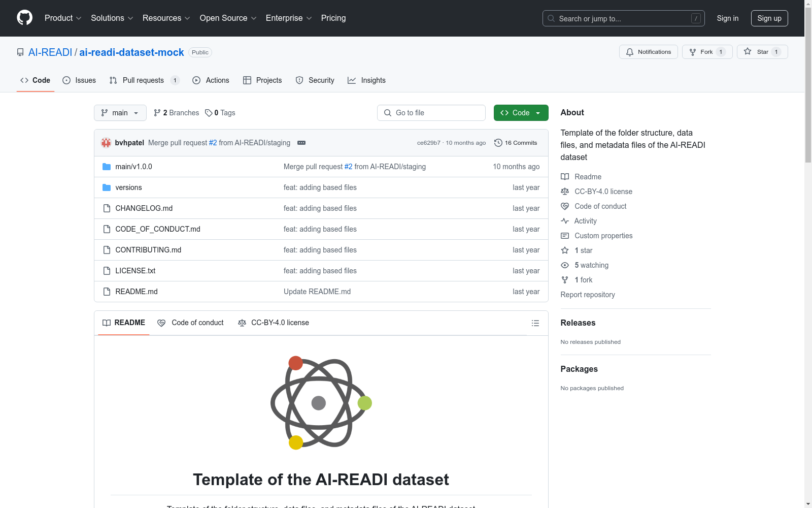This screenshot has width=812, height=508.
Task: Select the Code of conduct tab
Action: click(190, 323)
